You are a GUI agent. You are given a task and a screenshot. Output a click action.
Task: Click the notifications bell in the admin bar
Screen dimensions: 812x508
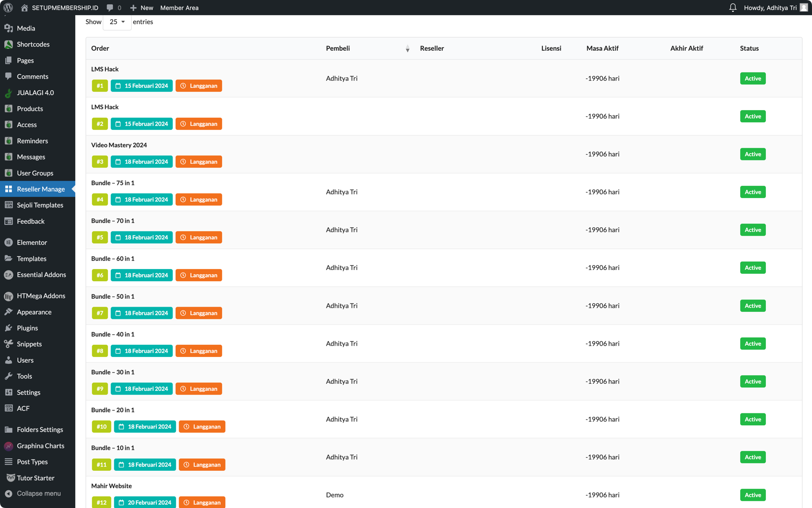pyautogui.click(x=733, y=8)
